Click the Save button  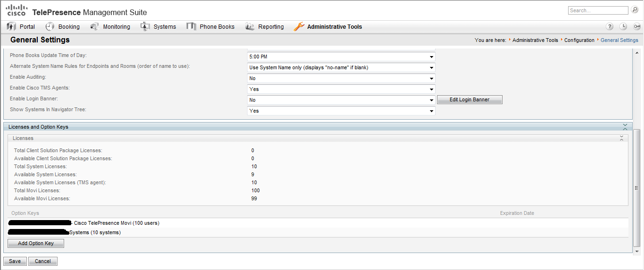coord(15,261)
